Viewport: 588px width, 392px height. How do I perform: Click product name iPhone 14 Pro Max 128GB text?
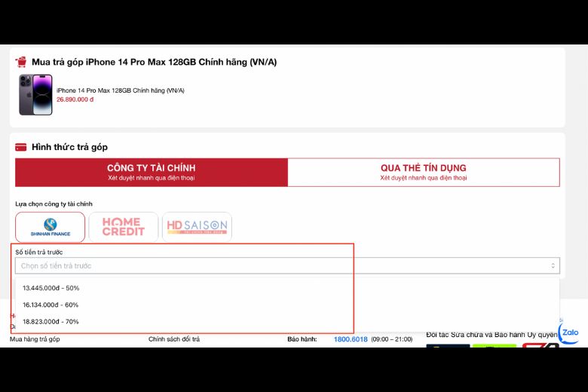121,90
